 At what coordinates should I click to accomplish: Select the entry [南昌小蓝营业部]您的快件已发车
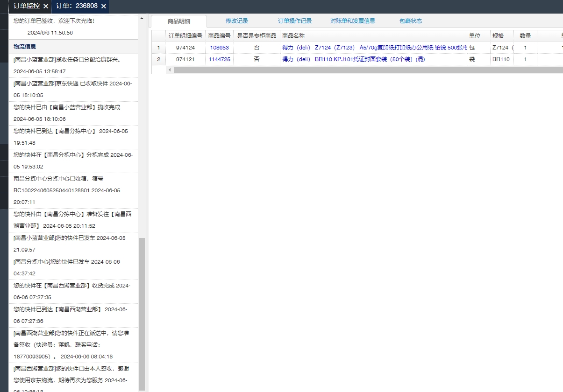73,244
